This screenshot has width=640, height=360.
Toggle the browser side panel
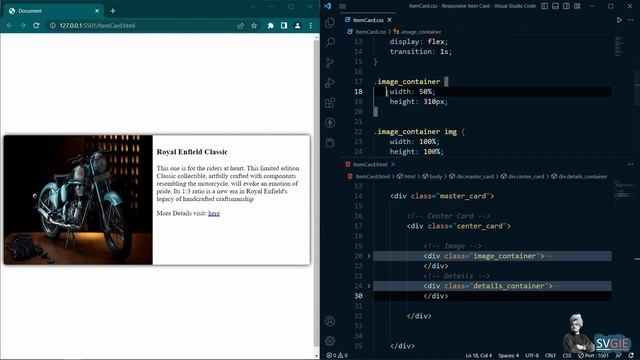coord(284,25)
